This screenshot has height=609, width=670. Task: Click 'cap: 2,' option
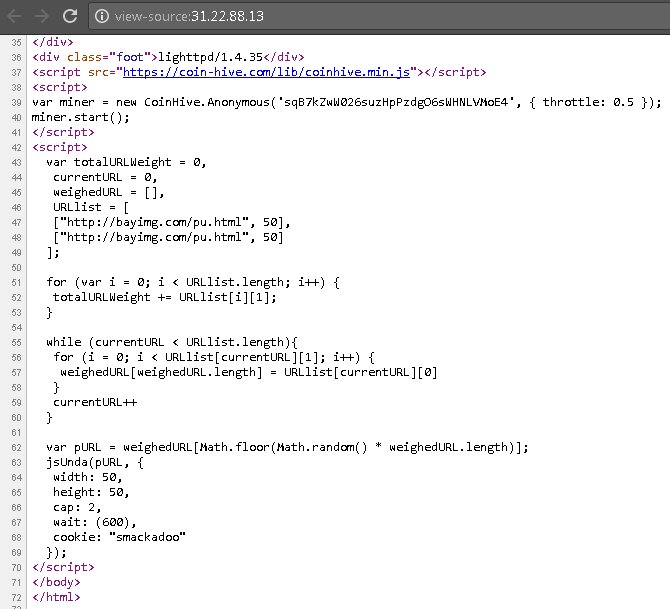[77, 507]
